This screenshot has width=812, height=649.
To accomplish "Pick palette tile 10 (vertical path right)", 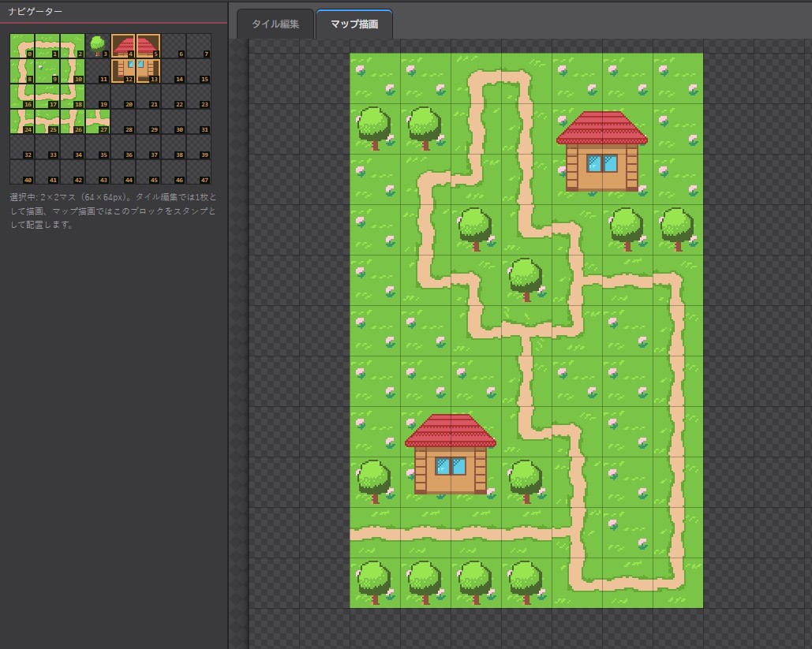I will [73, 71].
